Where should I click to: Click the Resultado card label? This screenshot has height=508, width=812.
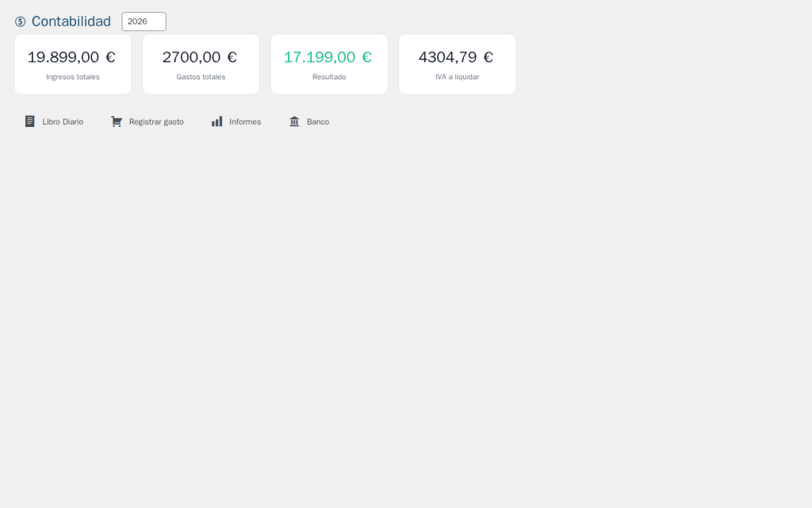(329, 77)
